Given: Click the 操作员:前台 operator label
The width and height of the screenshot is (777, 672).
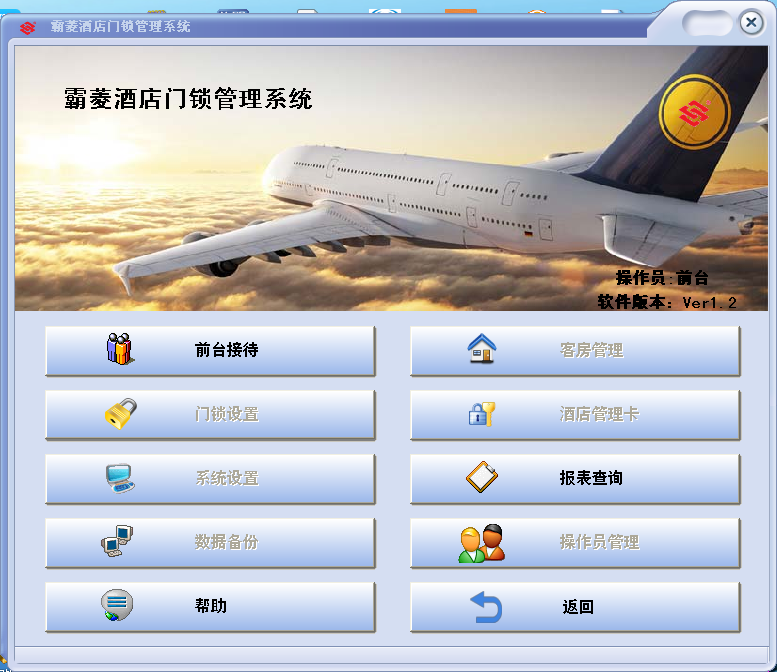Looking at the screenshot, I should [662, 278].
